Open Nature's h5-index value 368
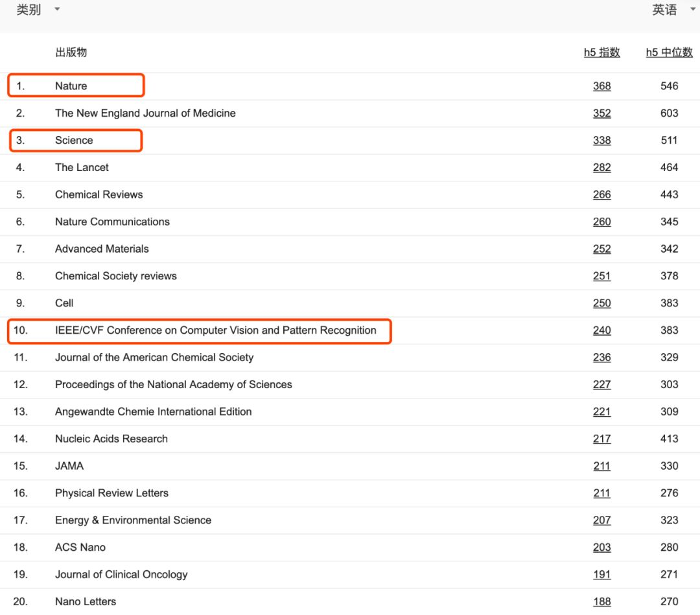 click(x=601, y=86)
